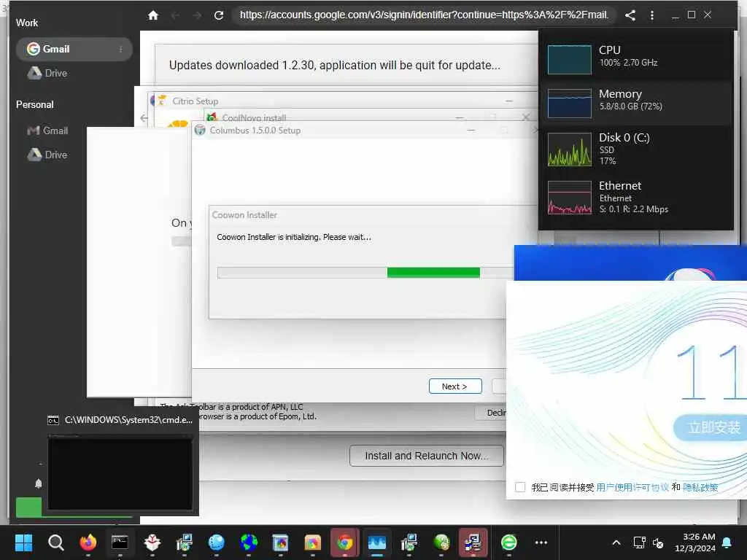The image size is (747, 560).
Task: Click the Ethernet throughput graph
Action: tap(569, 198)
